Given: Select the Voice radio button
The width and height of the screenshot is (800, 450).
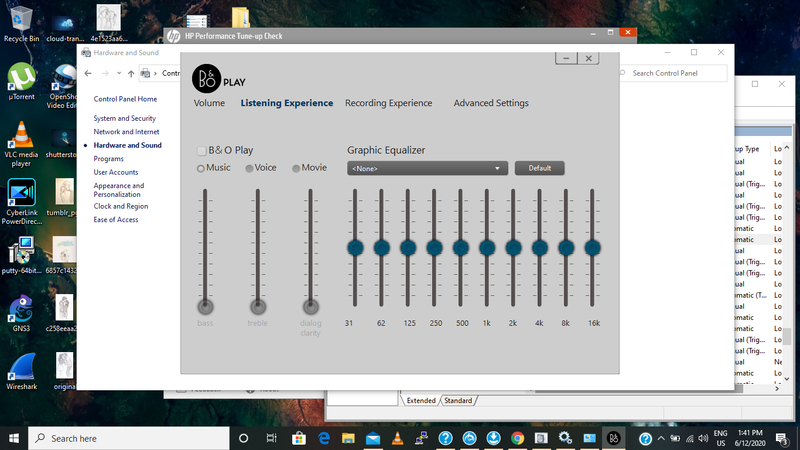Looking at the screenshot, I should [249, 168].
